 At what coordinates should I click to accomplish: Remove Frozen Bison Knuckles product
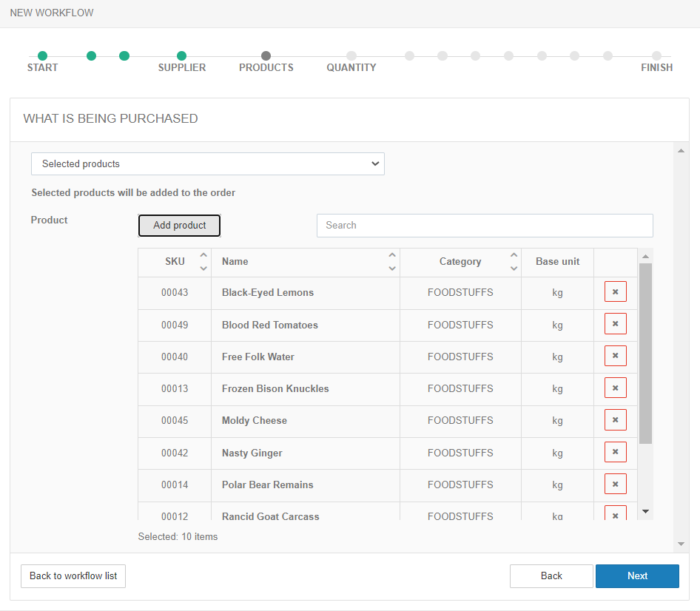(615, 388)
